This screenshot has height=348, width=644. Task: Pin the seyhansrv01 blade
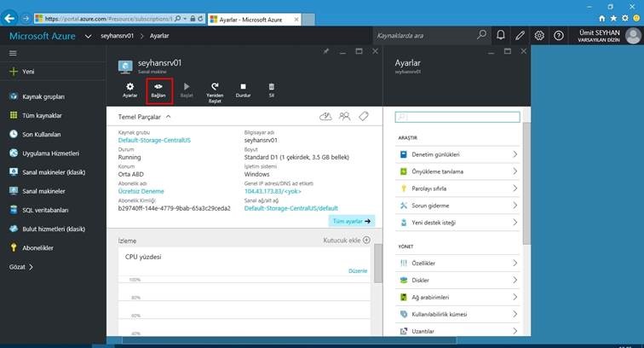coord(325,51)
